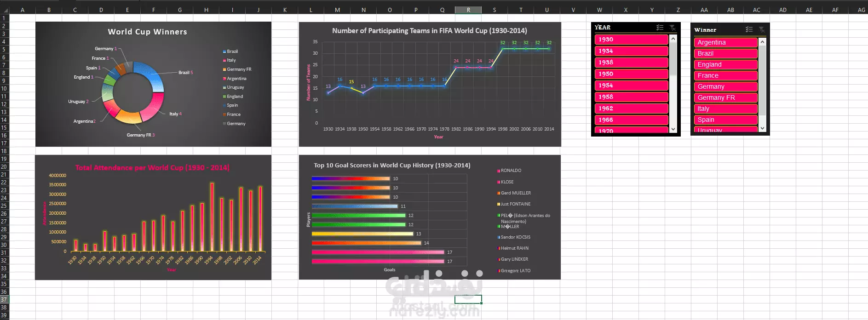
Task: Select column R header
Action: point(468,10)
